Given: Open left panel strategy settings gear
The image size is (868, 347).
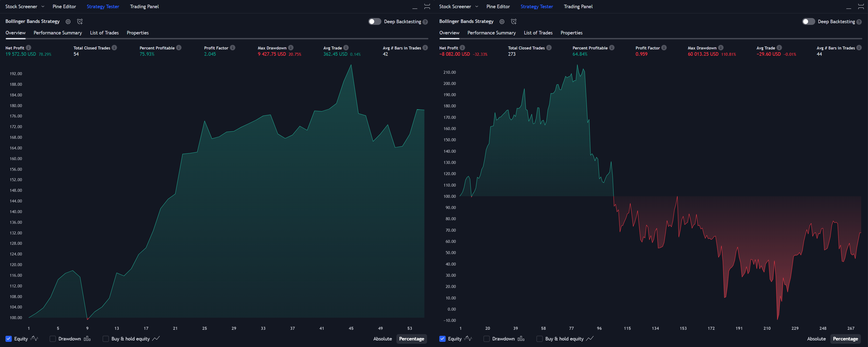Looking at the screenshot, I should click(68, 22).
